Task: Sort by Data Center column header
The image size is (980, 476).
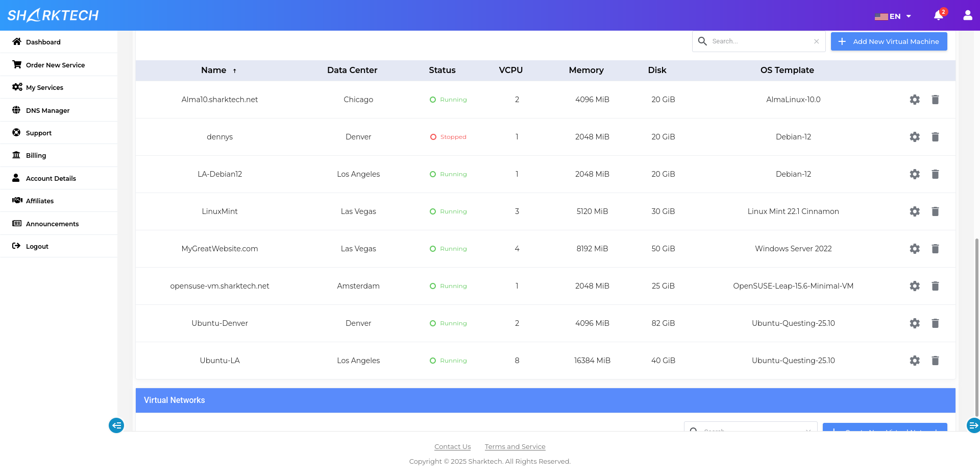Action: click(x=352, y=70)
